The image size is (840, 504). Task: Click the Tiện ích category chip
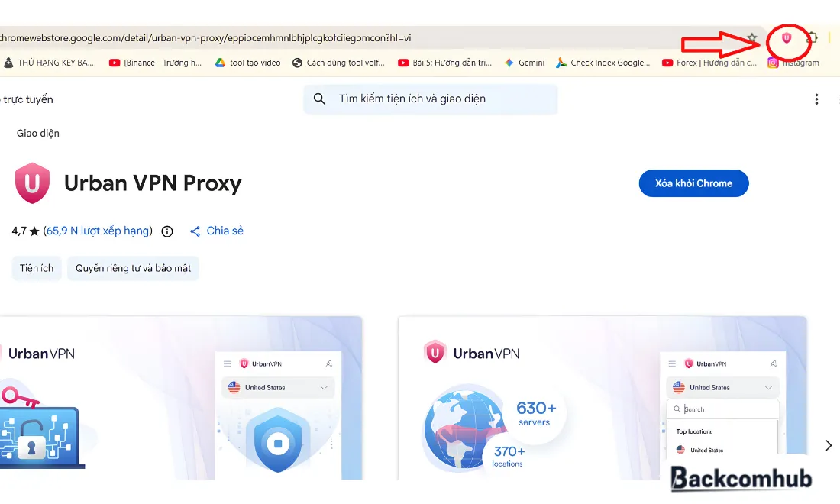(37, 268)
